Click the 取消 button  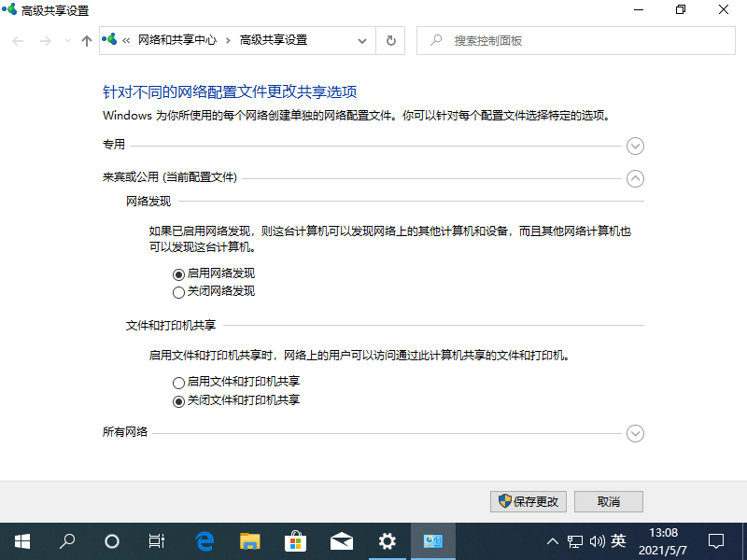609,501
